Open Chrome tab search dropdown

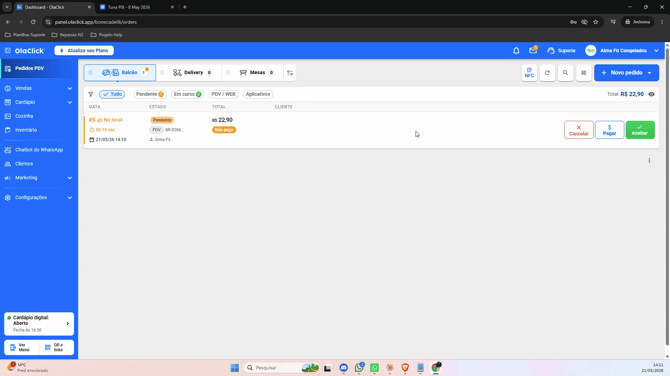[7, 7]
